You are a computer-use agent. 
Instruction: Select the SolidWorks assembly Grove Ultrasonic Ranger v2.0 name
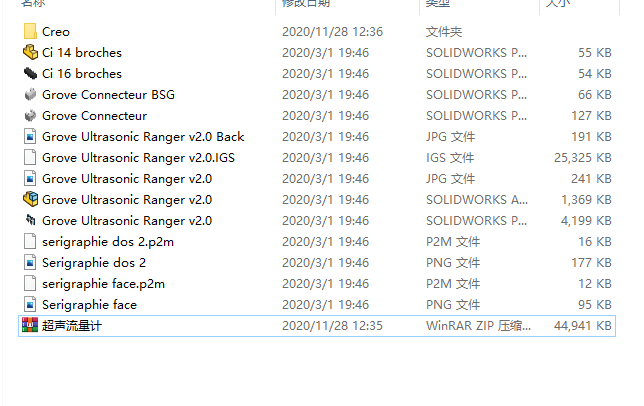(x=127, y=200)
